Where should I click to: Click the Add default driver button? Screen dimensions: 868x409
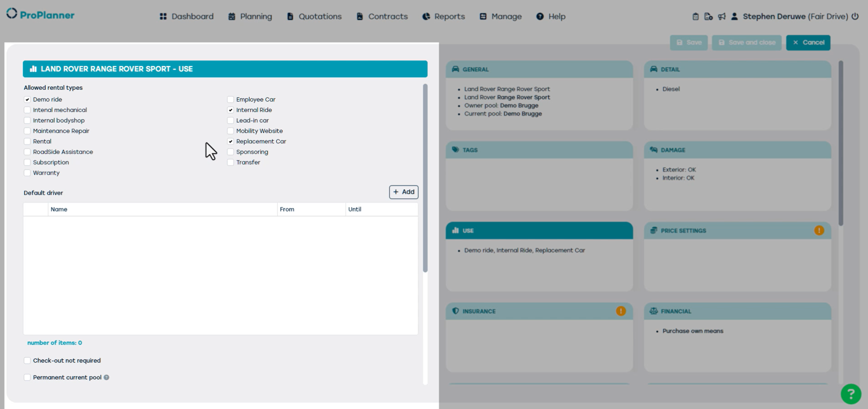(x=403, y=192)
